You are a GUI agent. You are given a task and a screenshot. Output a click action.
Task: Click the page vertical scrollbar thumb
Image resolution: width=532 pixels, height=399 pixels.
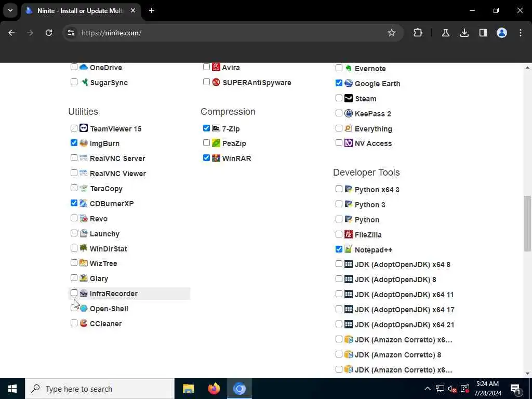point(527,223)
